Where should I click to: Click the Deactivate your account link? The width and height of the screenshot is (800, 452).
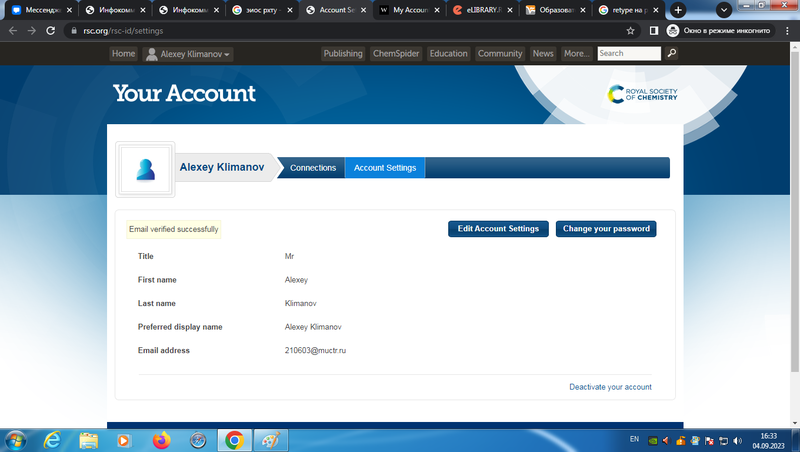pyautogui.click(x=610, y=387)
